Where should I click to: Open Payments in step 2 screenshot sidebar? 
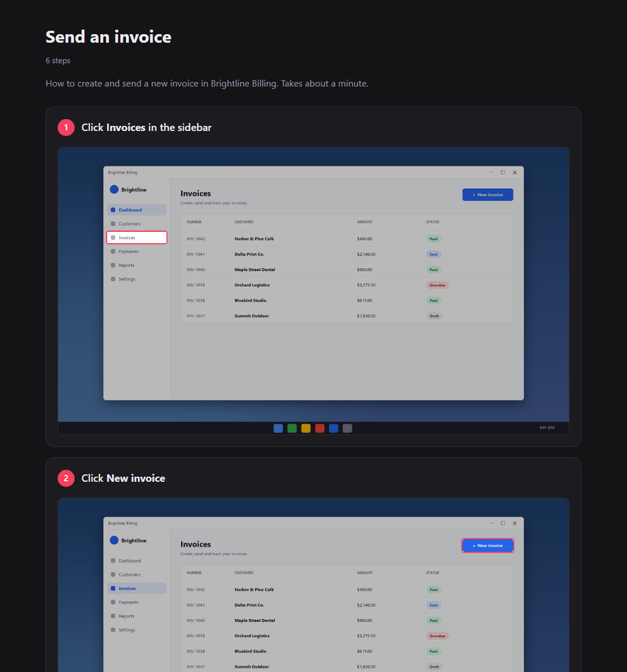tap(137, 602)
